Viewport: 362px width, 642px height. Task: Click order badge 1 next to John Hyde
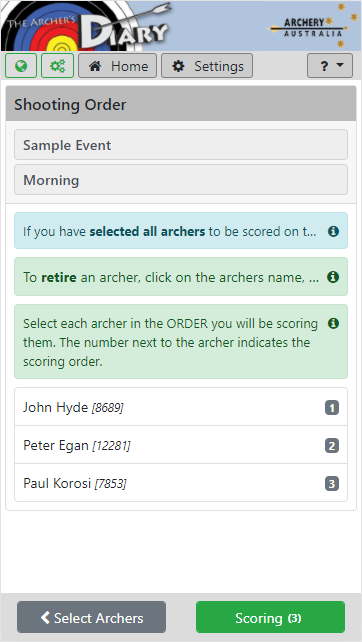[332, 408]
